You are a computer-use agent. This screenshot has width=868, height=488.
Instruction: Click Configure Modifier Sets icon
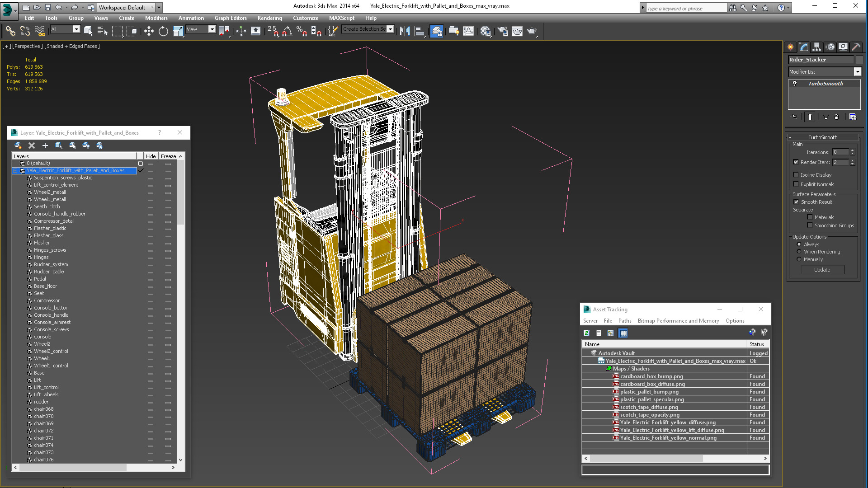click(853, 117)
